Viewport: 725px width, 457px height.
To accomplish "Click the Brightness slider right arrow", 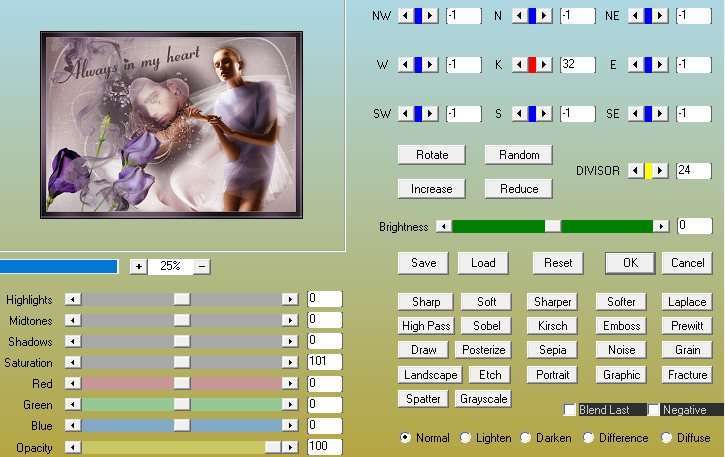I will [661, 226].
